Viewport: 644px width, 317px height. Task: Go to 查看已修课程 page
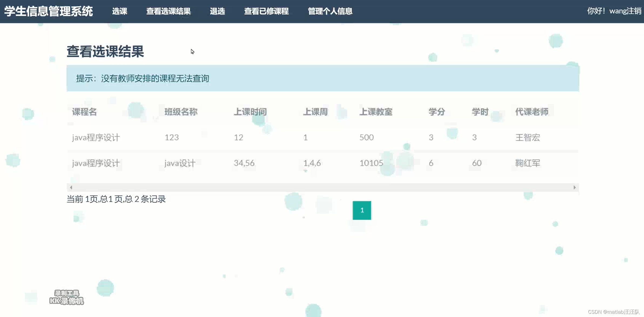click(x=266, y=11)
